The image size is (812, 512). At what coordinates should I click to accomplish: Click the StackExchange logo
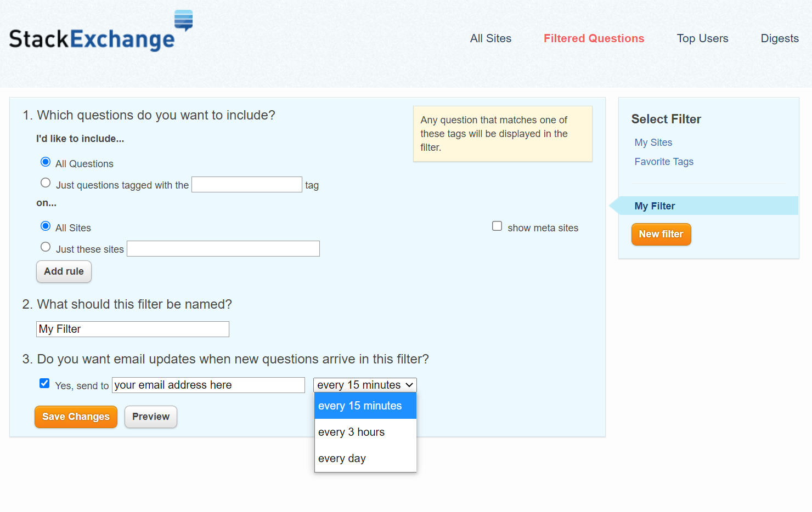101,31
